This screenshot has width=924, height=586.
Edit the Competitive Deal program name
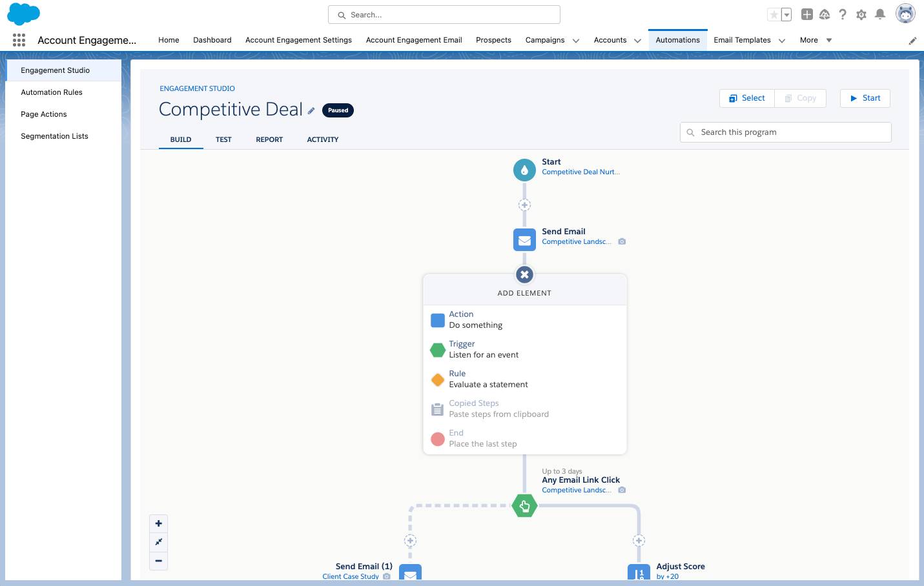click(311, 110)
